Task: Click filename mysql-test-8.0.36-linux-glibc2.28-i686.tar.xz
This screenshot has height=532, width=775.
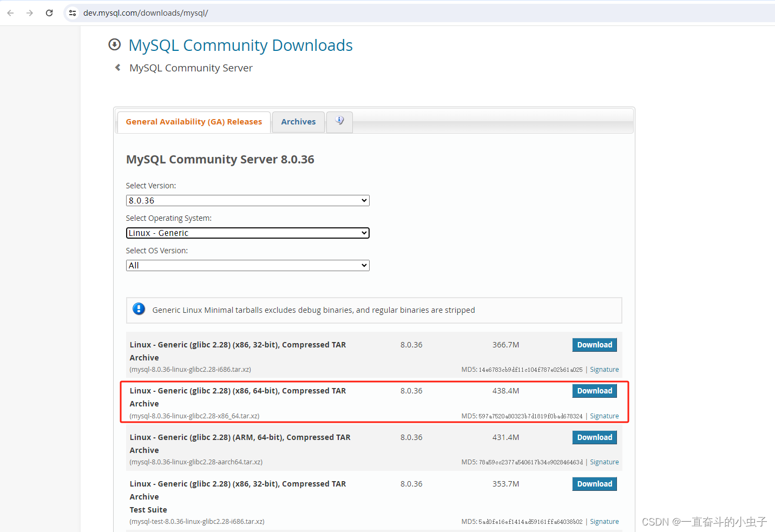Action: pos(197,522)
